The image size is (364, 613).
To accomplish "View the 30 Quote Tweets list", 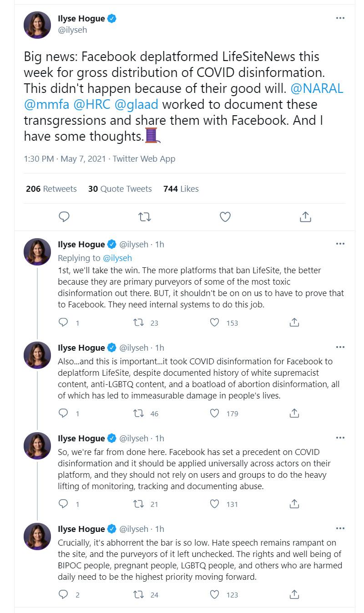I will pyautogui.click(x=120, y=189).
